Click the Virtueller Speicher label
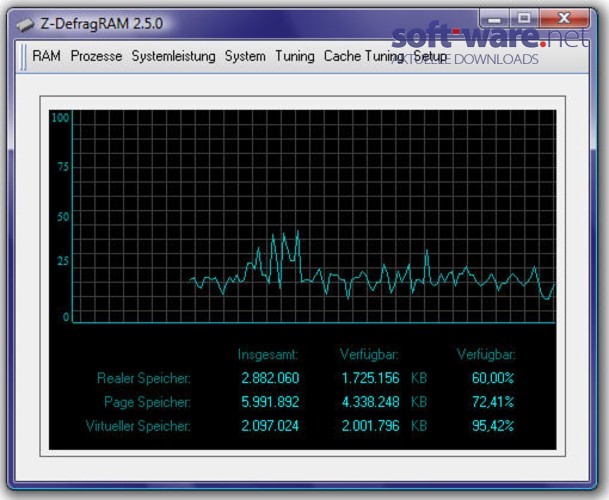This screenshot has height=500, width=609. pyautogui.click(x=138, y=426)
